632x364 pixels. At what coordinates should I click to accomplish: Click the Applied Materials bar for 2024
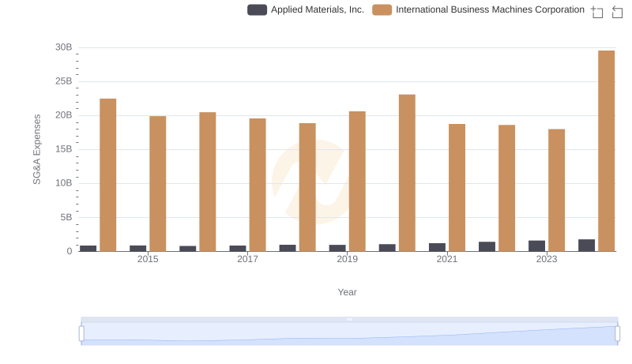click(x=586, y=246)
